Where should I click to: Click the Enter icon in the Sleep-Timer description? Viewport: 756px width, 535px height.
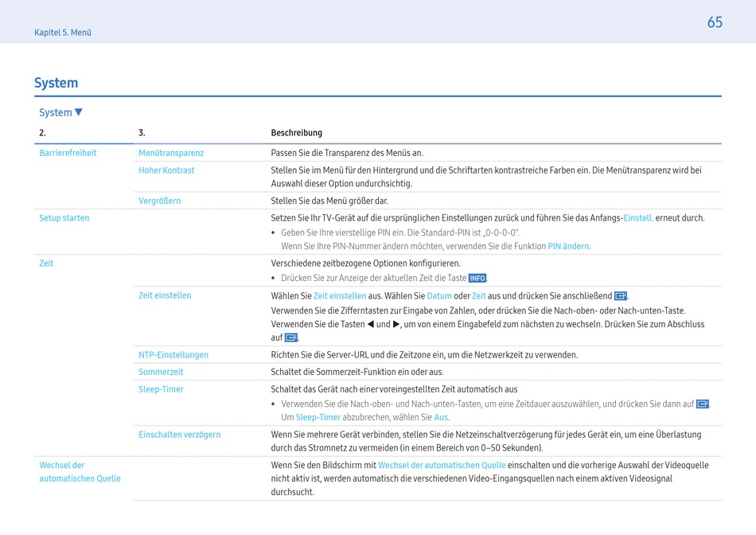coord(702,404)
